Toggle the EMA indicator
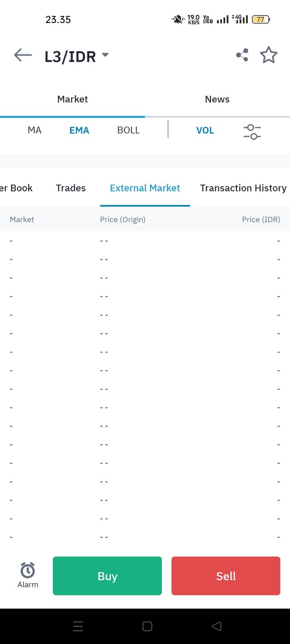Screen dimensions: 290x644 [79, 130]
